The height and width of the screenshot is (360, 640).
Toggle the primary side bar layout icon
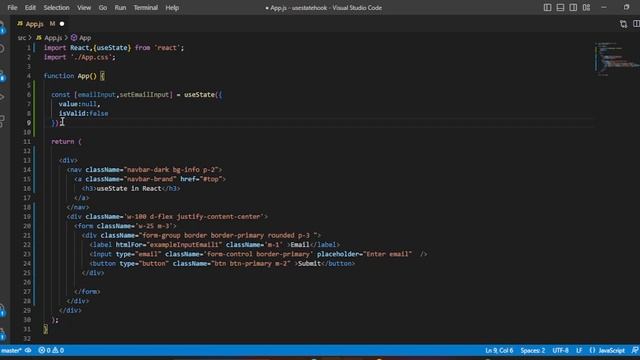pyautogui.click(x=547, y=7)
